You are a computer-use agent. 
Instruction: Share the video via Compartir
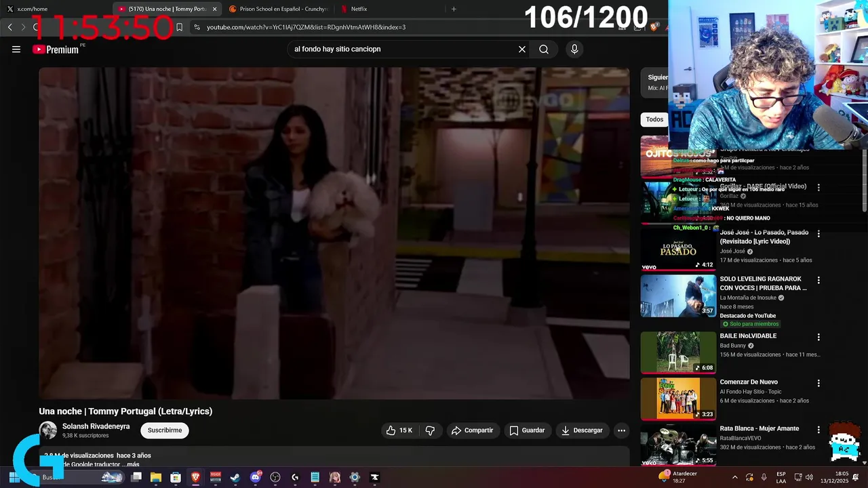click(x=472, y=430)
